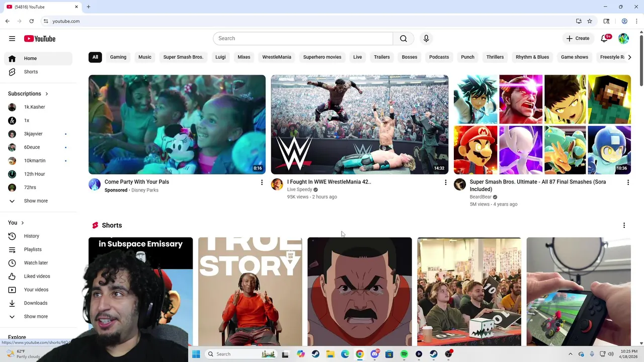
Task: Show hidden system tray icons
Action: point(570,354)
